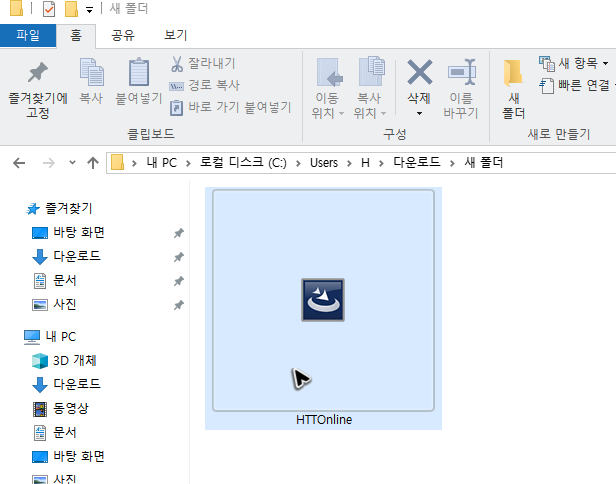Open pinned 문서 under 즐겨찾기

pos(55,280)
